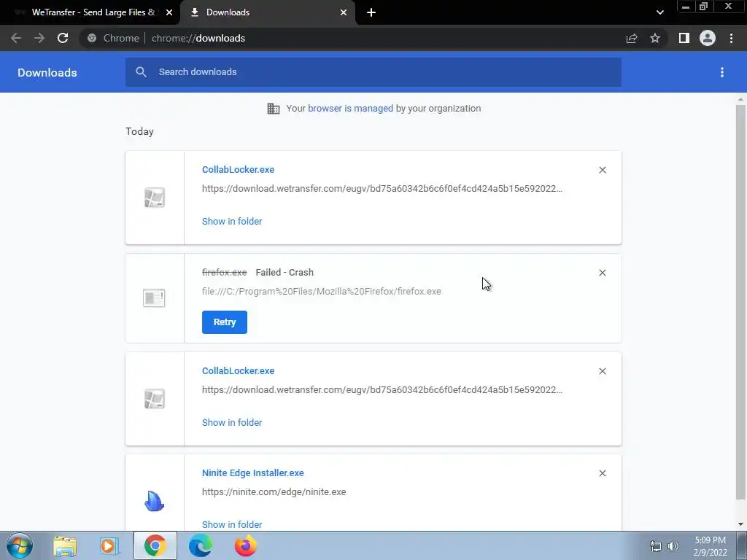The image size is (747, 560).
Task: Open Microsoft Edge from the taskbar
Action: (201, 546)
